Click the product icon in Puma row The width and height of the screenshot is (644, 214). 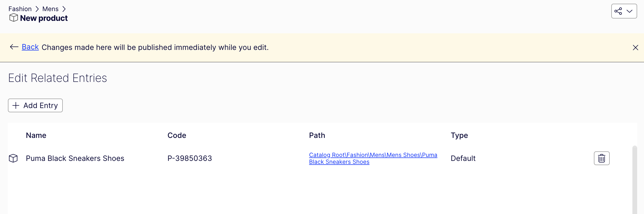[x=13, y=158]
